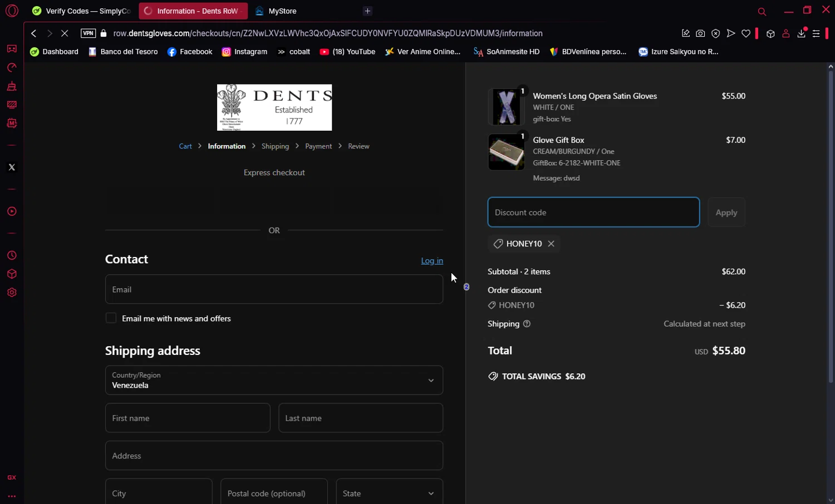Open sidebar three-dots setup menu
This screenshot has width=835, height=504.
[x=12, y=496]
